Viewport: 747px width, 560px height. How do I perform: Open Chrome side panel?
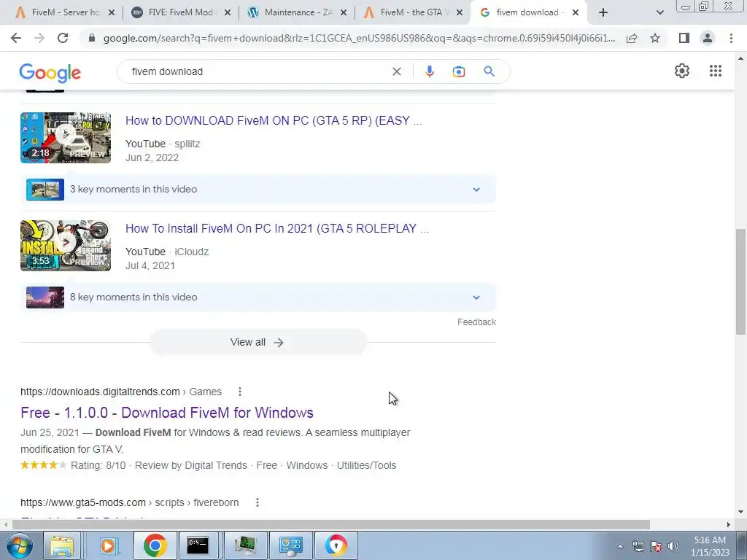pos(684,38)
